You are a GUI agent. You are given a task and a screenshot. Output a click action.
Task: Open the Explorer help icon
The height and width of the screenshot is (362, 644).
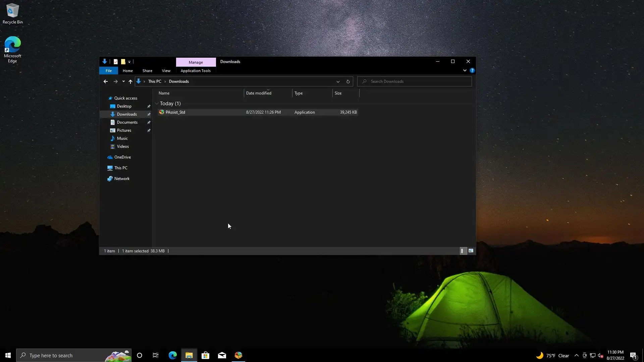click(472, 70)
